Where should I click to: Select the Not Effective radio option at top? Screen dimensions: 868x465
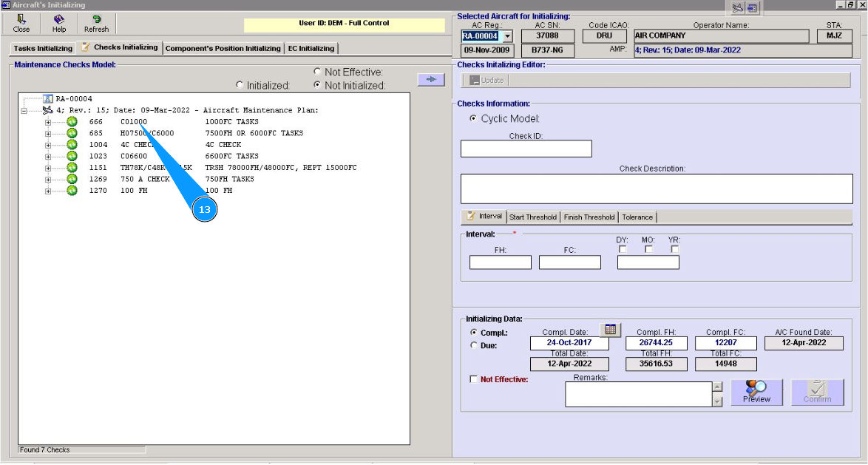tap(317, 72)
